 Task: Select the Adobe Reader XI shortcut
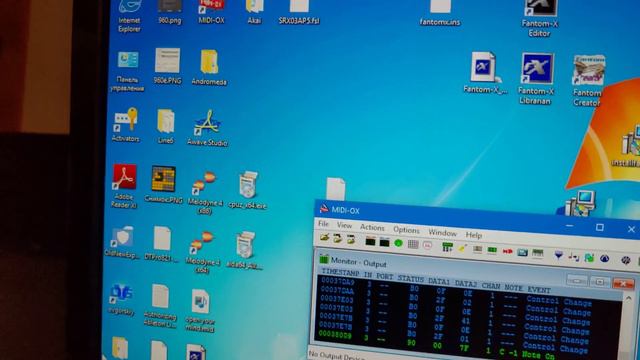click(x=124, y=186)
